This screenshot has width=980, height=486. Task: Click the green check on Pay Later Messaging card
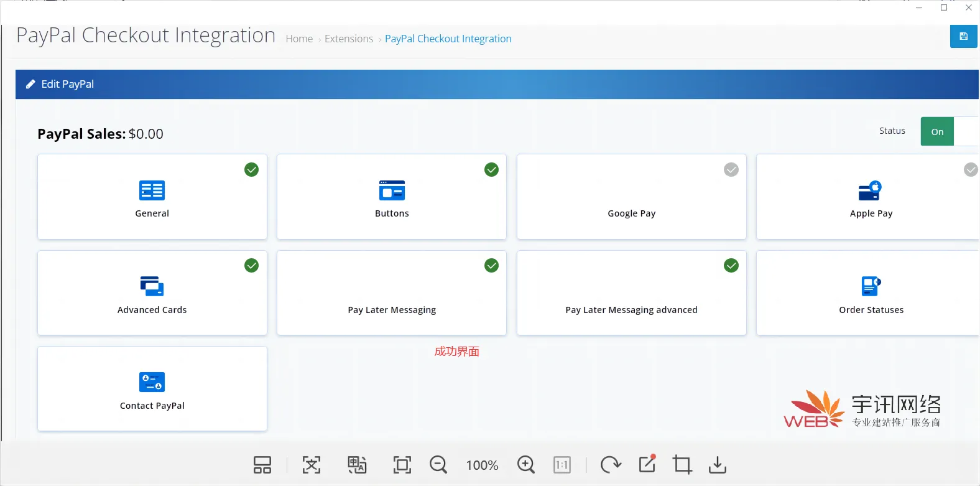click(491, 266)
